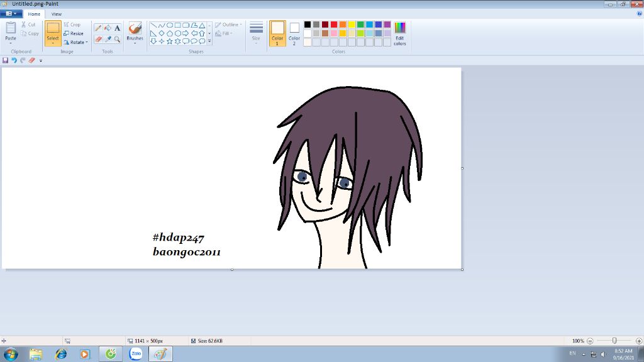
Task: Choose the Right arrow shape
Action: tap(186, 33)
